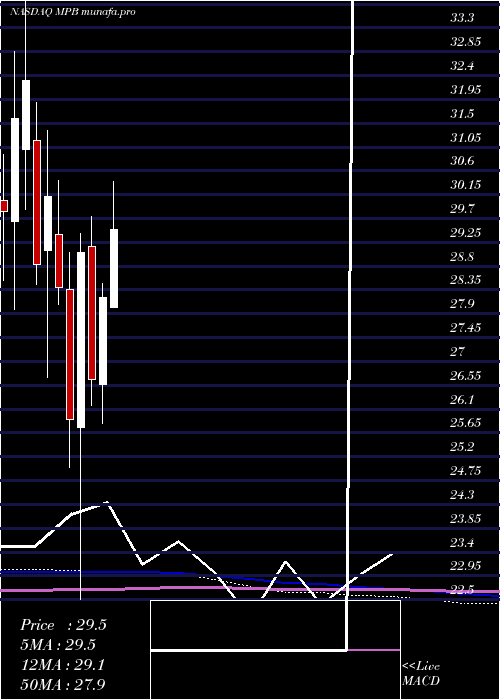Image resolution: width=500 pixels, height=700 pixels.
Task: Click the 26.55 price axis label
Action: tap(466, 375)
